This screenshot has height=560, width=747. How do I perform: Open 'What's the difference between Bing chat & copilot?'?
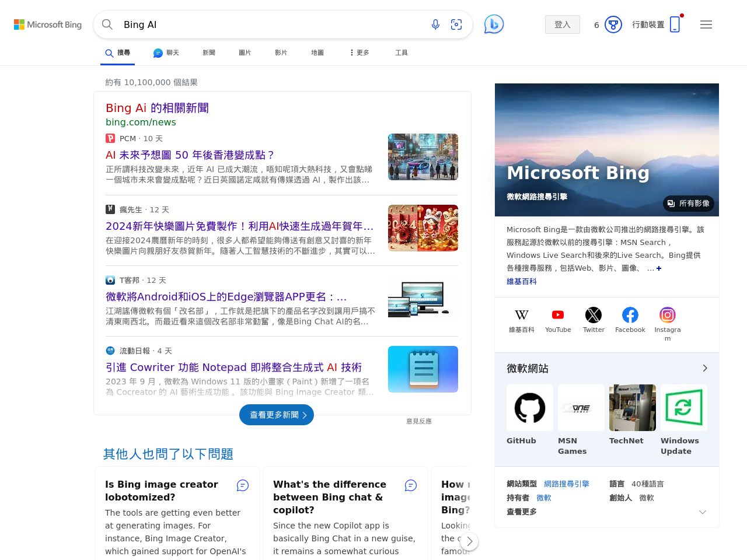coord(330,497)
